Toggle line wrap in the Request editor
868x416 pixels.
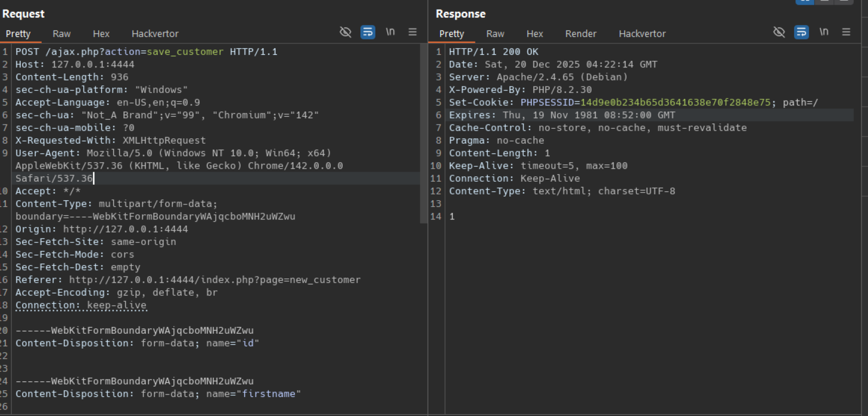click(368, 32)
